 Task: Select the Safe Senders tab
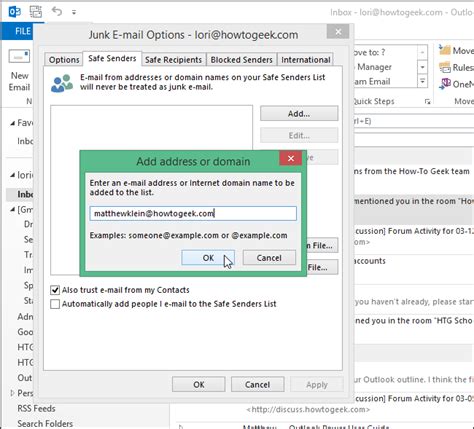[112, 58]
